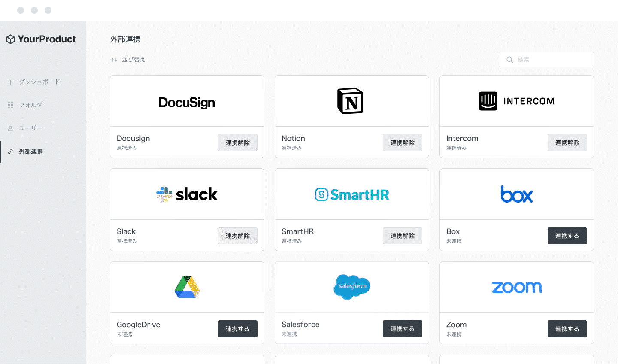Click 未連携 status under GoogleDrive
The image size is (618, 364).
pyautogui.click(x=124, y=334)
